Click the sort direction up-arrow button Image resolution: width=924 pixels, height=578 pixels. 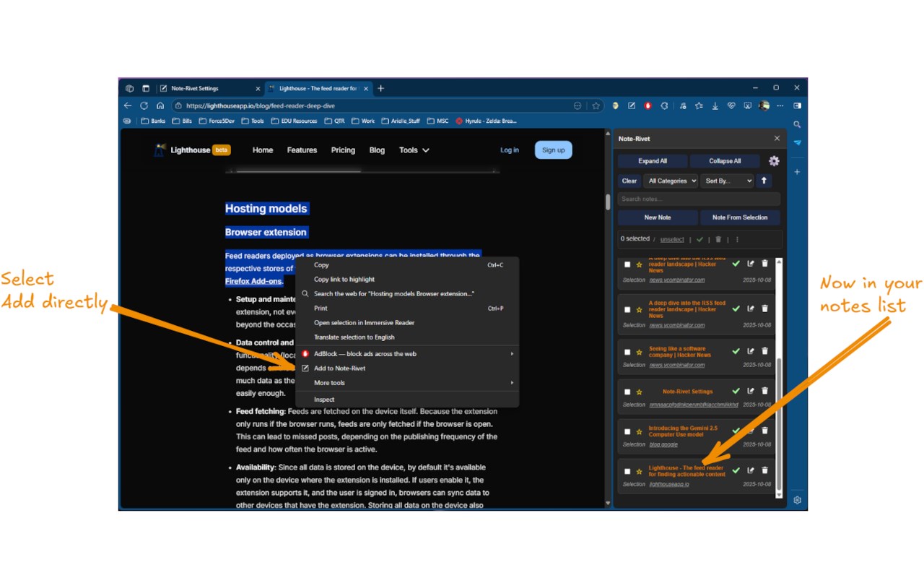[x=764, y=181]
